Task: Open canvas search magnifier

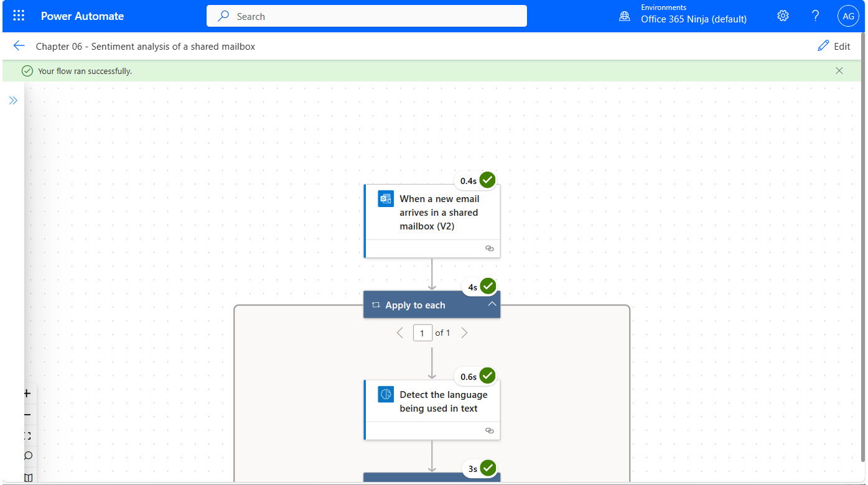Action: pyautogui.click(x=27, y=456)
